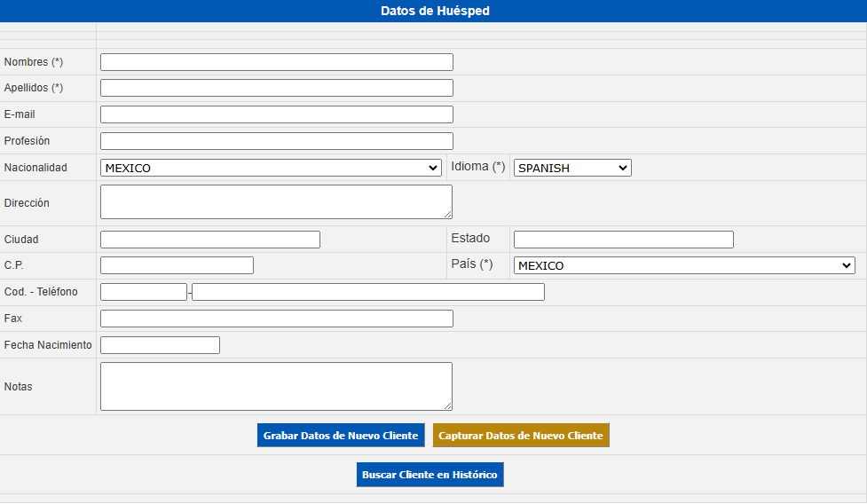
Task: Click inside the Notas text area
Action: click(275, 386)
